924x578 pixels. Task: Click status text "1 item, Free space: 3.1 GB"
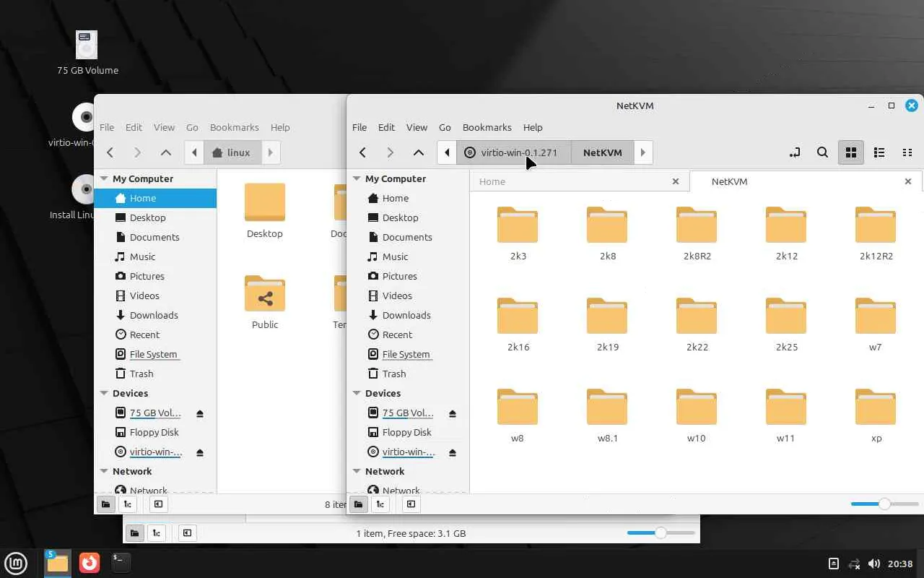coord(411,533)
